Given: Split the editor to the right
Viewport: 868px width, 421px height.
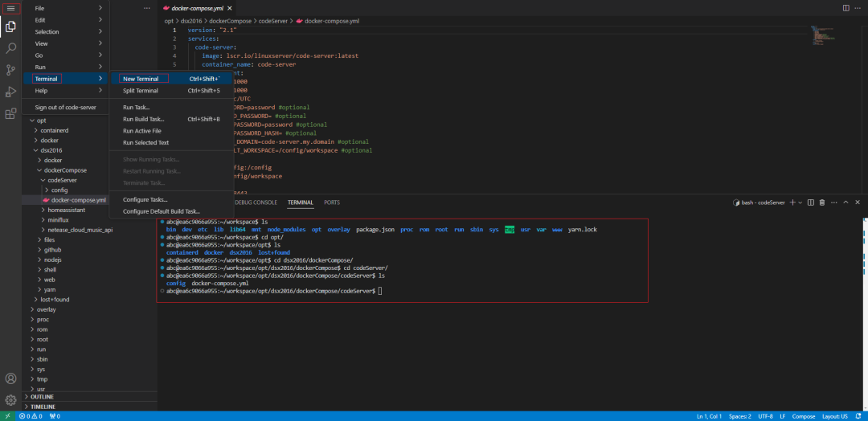Looking at the screenshot, I should click(x=845, y=8).
